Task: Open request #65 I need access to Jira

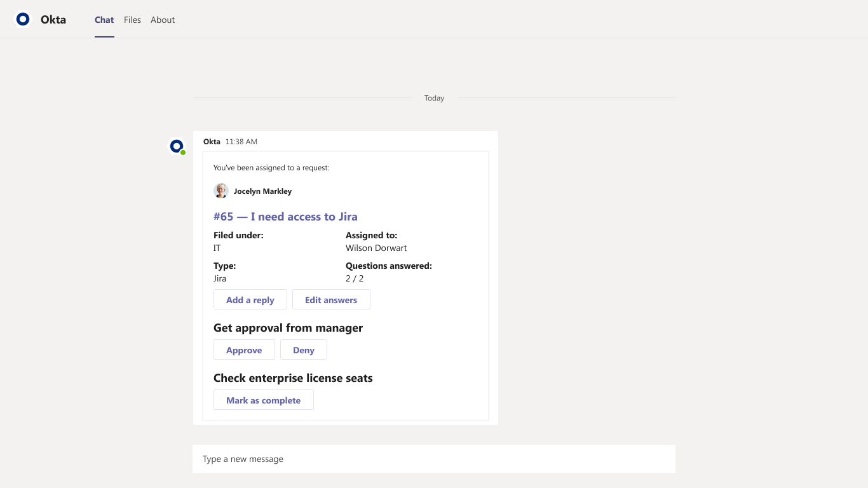Action: point(285,217)
